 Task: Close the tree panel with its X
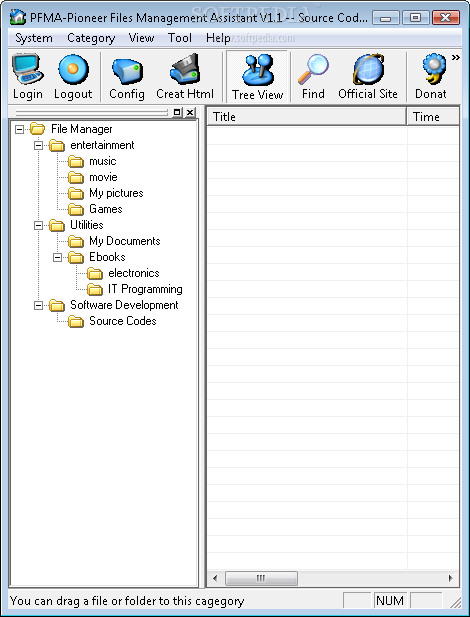[x=190, y=113]
